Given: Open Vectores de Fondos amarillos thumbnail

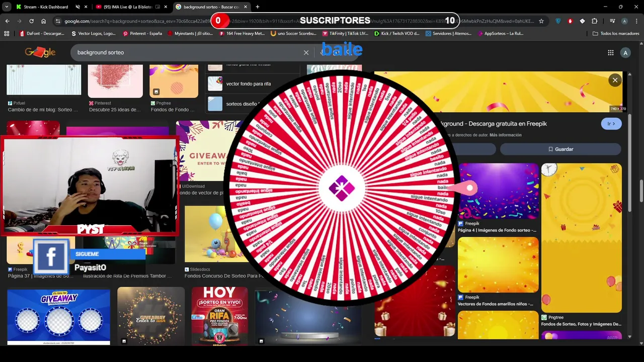Looking at the screenshot, I should point(498,264).
